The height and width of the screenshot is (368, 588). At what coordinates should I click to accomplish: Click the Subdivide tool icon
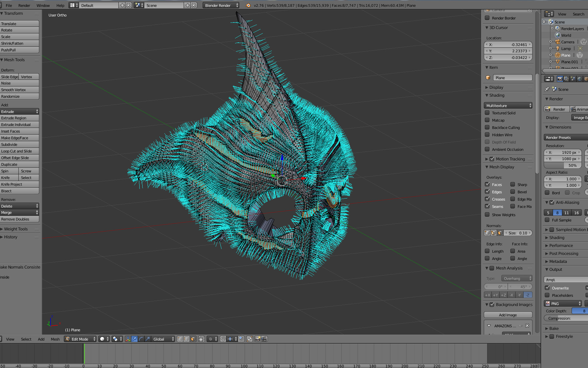pos(19,144)
